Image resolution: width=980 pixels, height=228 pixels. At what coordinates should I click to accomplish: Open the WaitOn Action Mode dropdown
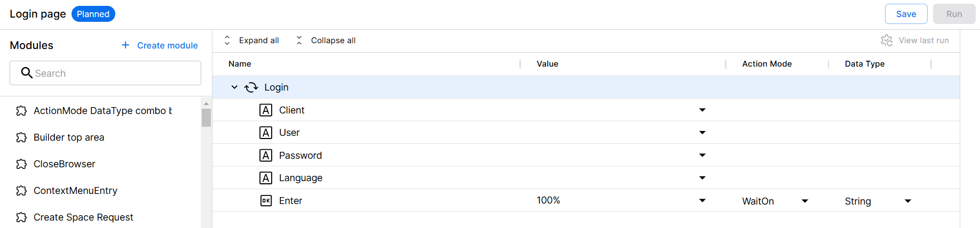click(x=805, y=201)
